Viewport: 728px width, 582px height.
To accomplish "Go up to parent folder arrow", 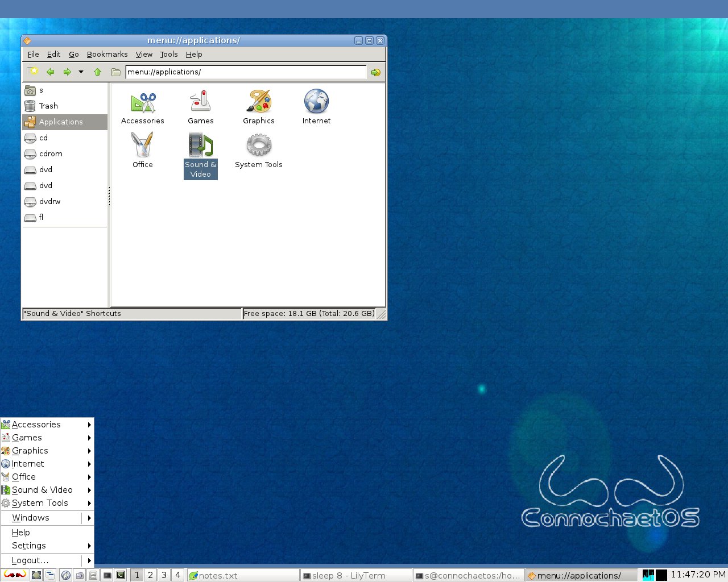I will coord(97,72).
